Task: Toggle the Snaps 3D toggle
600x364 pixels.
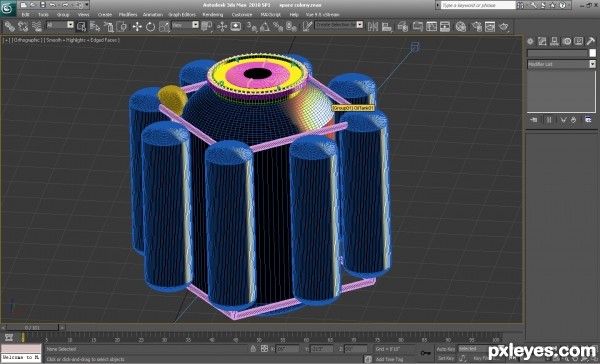Action: (x=251, y=26)
